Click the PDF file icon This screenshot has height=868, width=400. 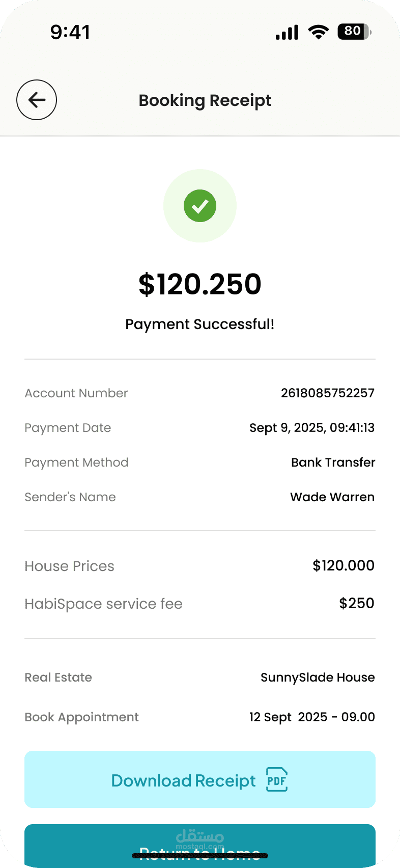click(x=277, y=780)
